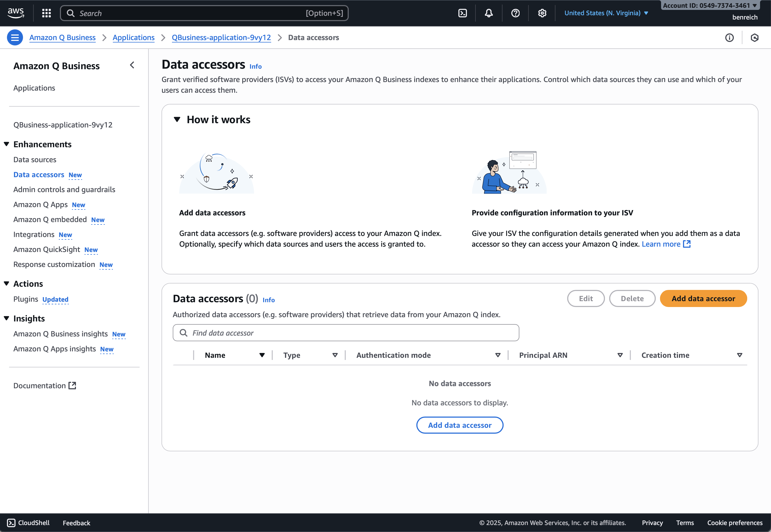This screenshot has height=532, width=771.
Task: Open Admin controls and guardrails page
Action: 64,189
